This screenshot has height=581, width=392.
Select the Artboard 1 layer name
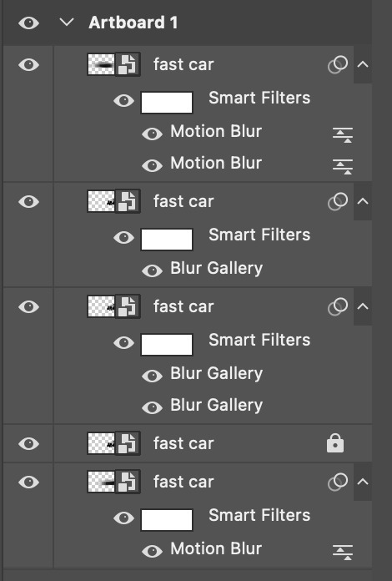tap(133, 23)
